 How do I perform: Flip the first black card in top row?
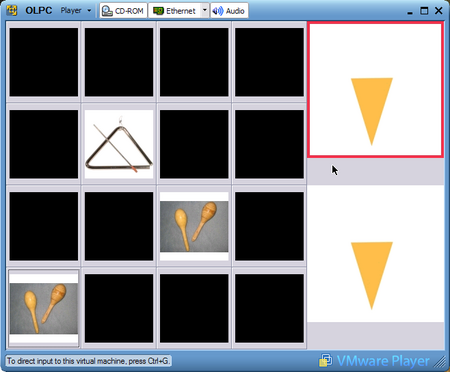[x=44, y=62]
